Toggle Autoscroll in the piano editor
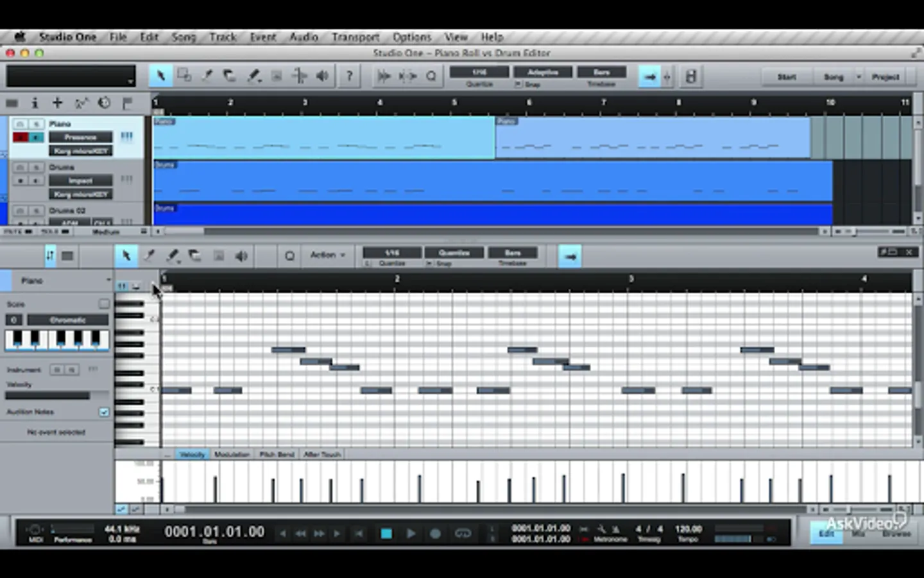The height and width of the screenshot is (578, 924). 570,256
